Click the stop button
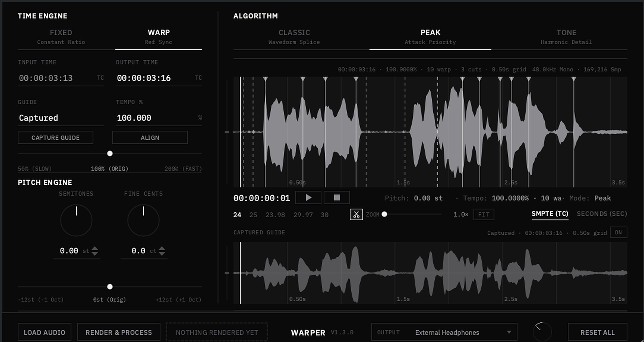 pos(337,198)
